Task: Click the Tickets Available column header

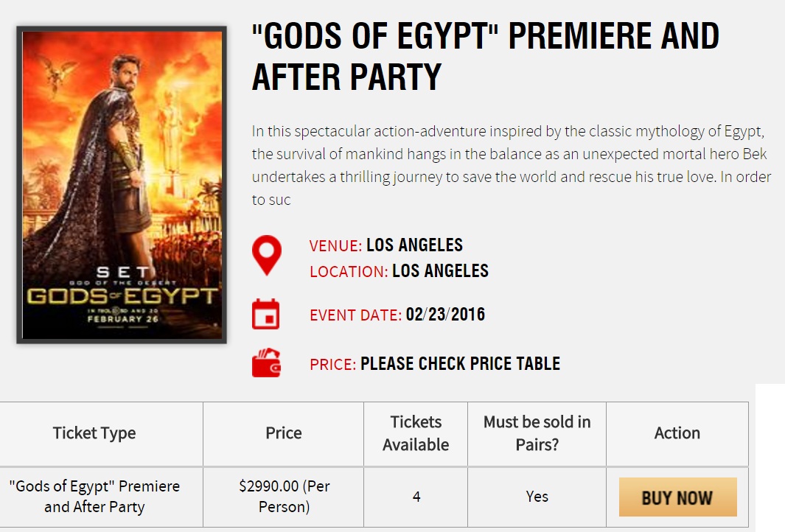Action: 416,433
